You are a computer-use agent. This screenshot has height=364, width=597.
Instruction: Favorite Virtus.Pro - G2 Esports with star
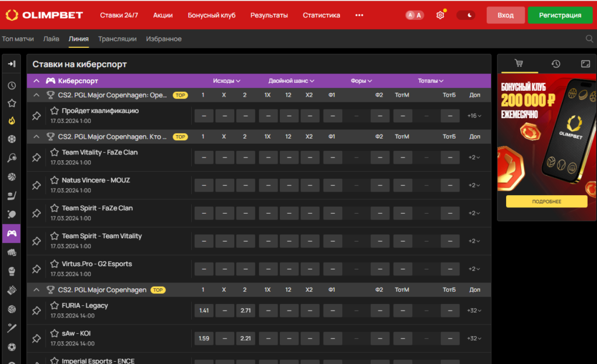coord(54,264)
